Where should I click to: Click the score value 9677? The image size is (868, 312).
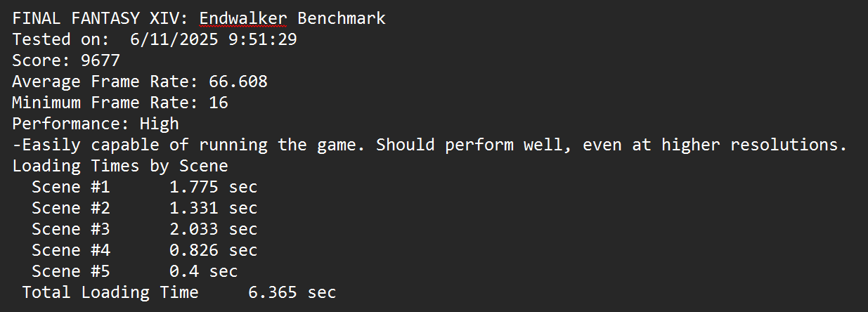[x=101, y=60]
